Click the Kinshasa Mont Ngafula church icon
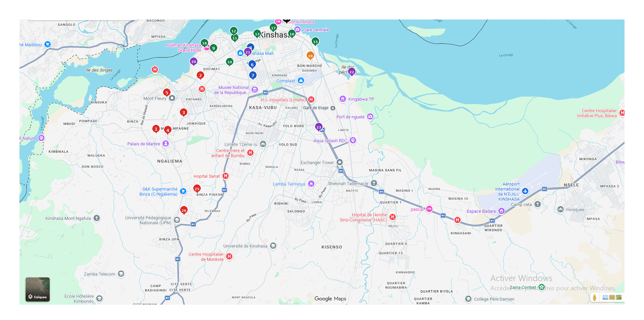Image resolution: width=644 pixels, height=320 pixels. click(x=97, y=218)
